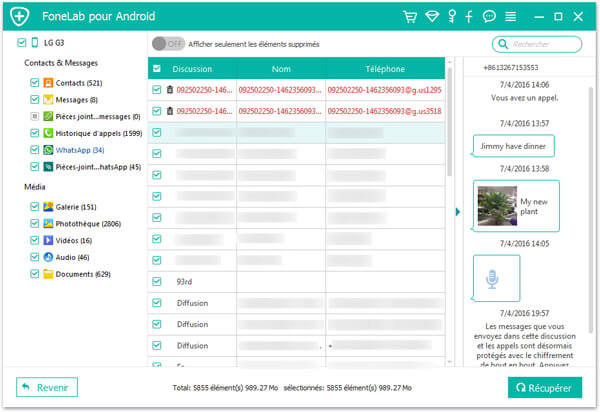Uncheck the Contacts (521) checkbox
The height and width of the screenshot is (412, 600).
click(x=34, y=83)
